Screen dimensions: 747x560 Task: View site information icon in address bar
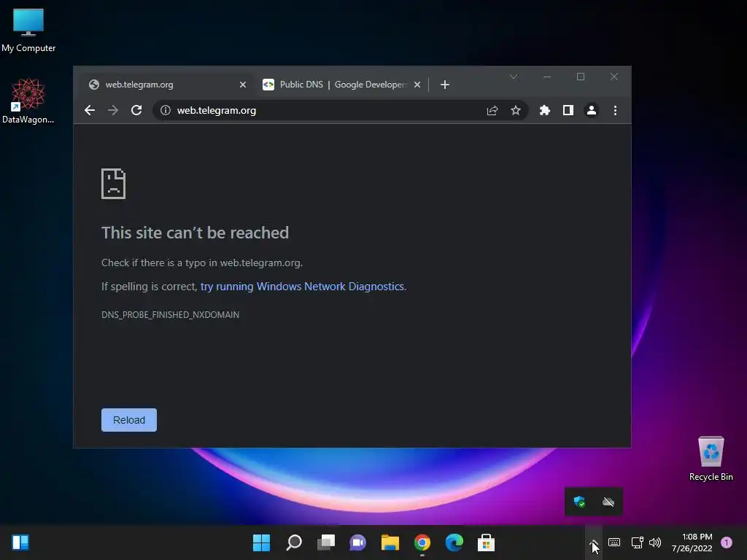[166, 111]
